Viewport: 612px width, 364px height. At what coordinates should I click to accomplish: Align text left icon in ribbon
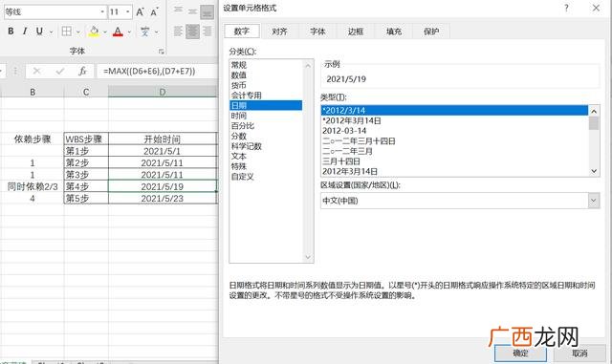click(178, 32)
